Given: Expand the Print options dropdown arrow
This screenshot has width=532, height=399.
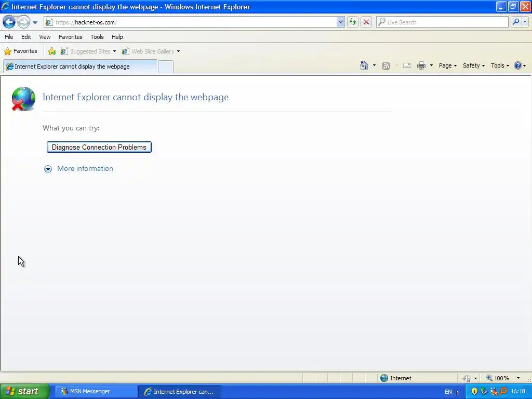Looking at the screenshot, I should (x=432, y=65).
